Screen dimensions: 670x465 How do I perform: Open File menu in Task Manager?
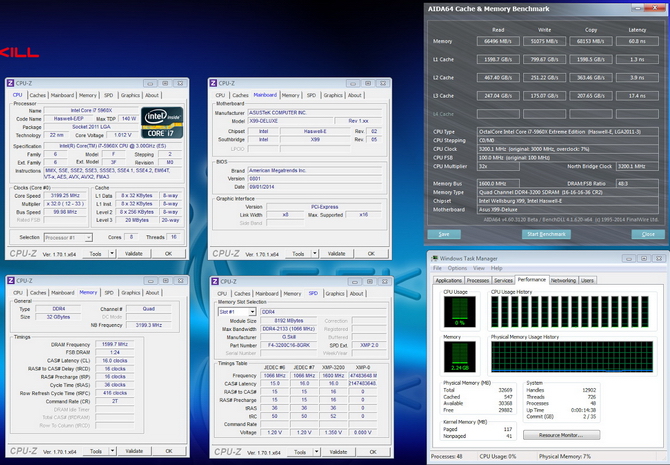[x=437, y=268]
